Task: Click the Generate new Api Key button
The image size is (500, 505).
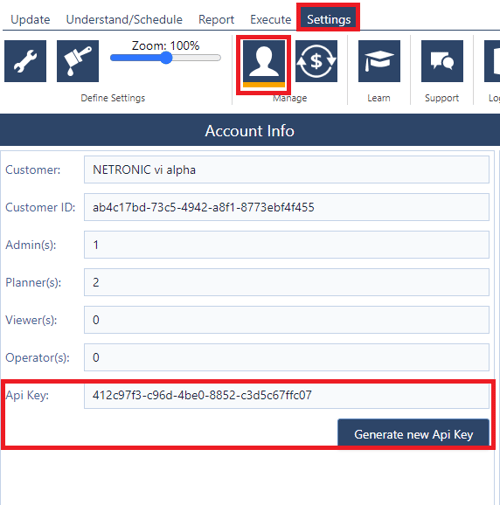Action: [413, 433]
